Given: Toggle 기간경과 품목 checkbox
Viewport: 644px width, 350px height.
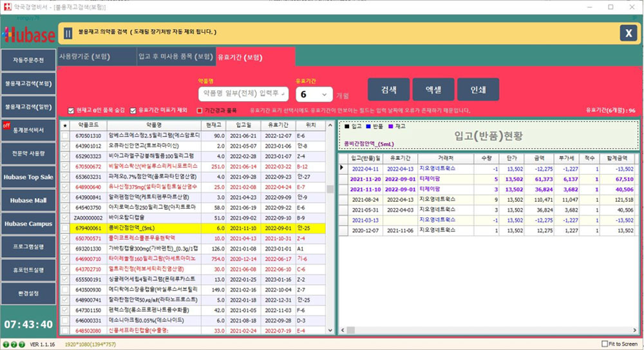Looking at the screenshot, I should coord(200,111).
